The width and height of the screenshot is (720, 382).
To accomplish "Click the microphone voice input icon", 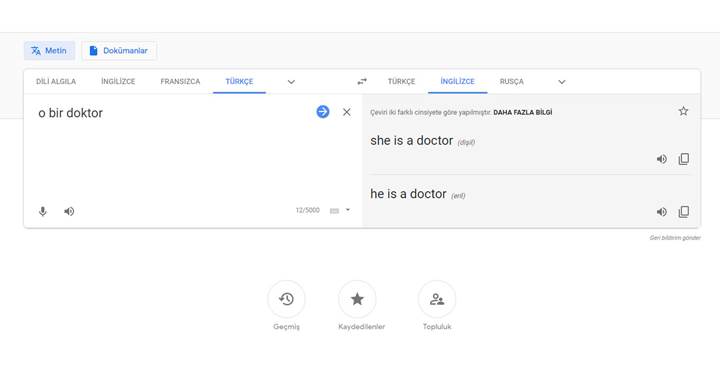I will pyautogui.click(x=43, y=211).
